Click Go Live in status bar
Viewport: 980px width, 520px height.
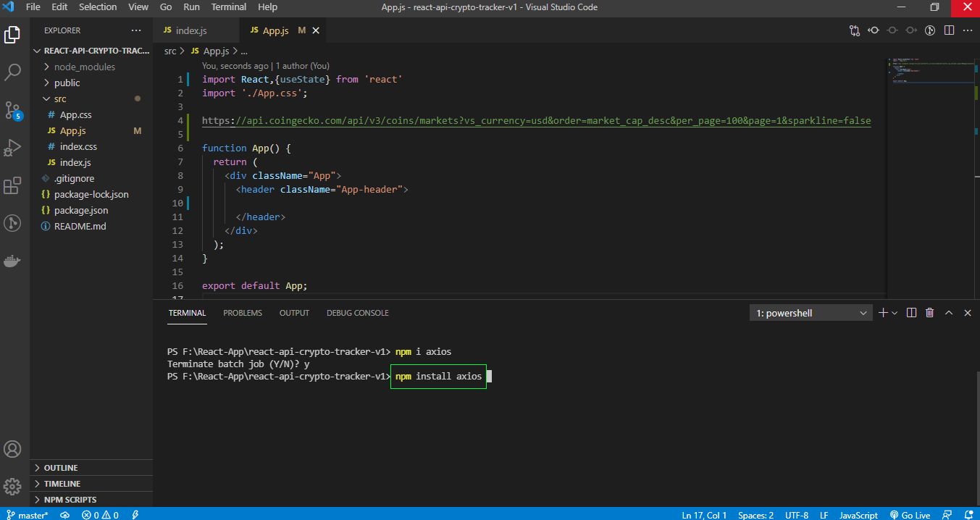click(910, 515)
